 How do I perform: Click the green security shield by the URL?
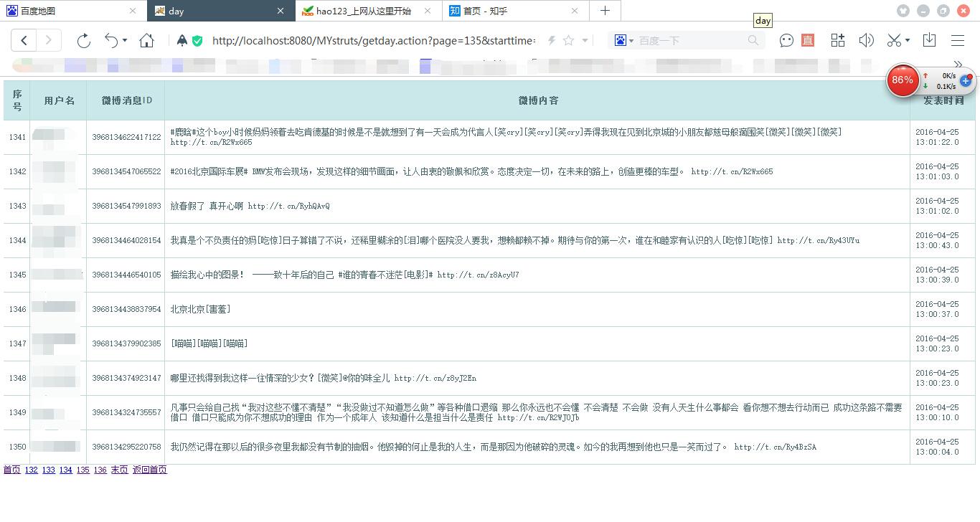[x=197, y=40]
